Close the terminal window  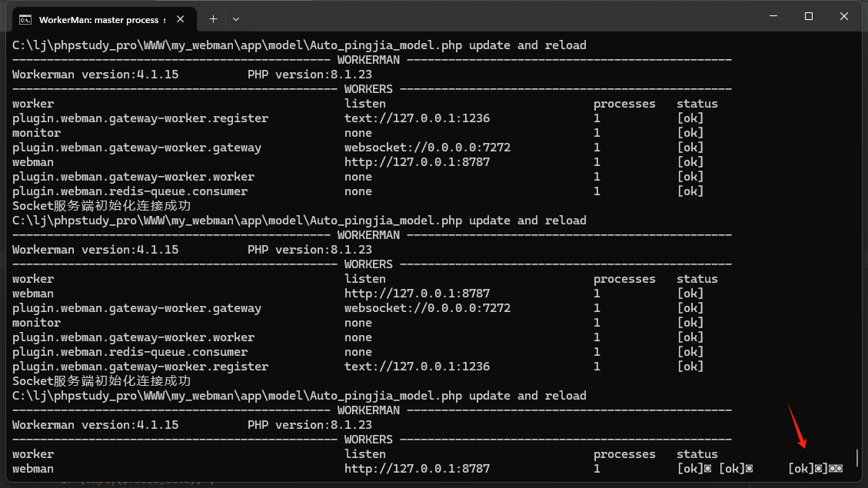pos(843,16)
